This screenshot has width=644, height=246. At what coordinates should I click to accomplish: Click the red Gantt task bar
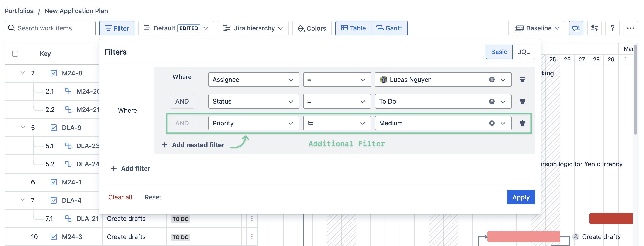[x=611, y=219]
